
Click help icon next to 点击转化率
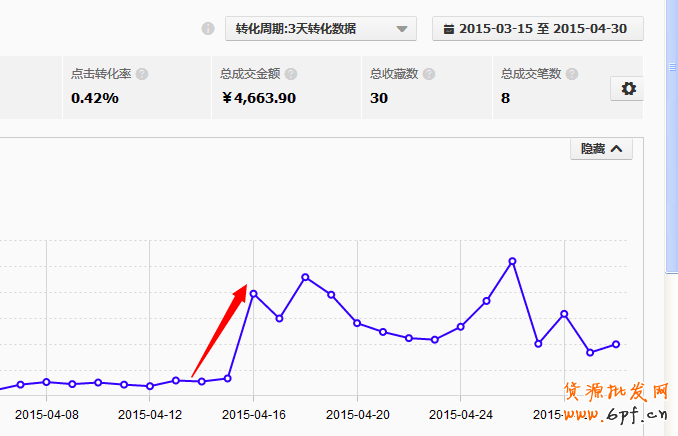[142, 74]
